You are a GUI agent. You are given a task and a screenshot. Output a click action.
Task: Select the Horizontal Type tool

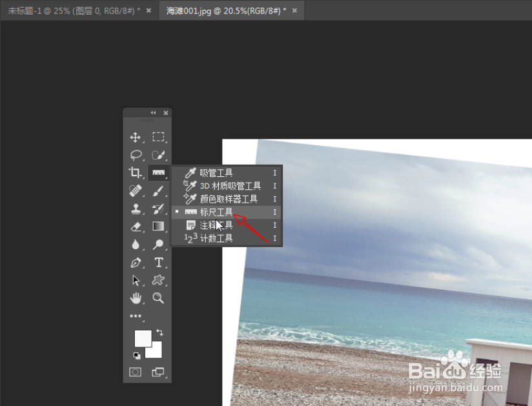(x=158, y=263)
